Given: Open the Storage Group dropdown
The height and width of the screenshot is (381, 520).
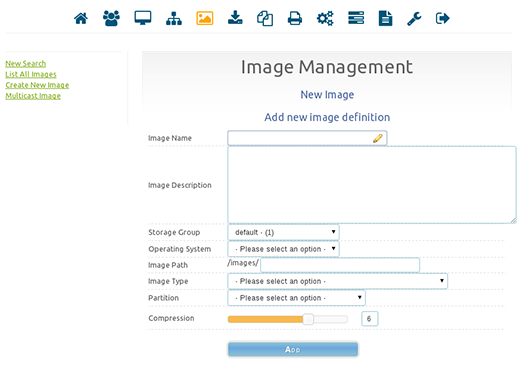Looking at the screenshot, I should pyautogui.click(x=283, y=232).
